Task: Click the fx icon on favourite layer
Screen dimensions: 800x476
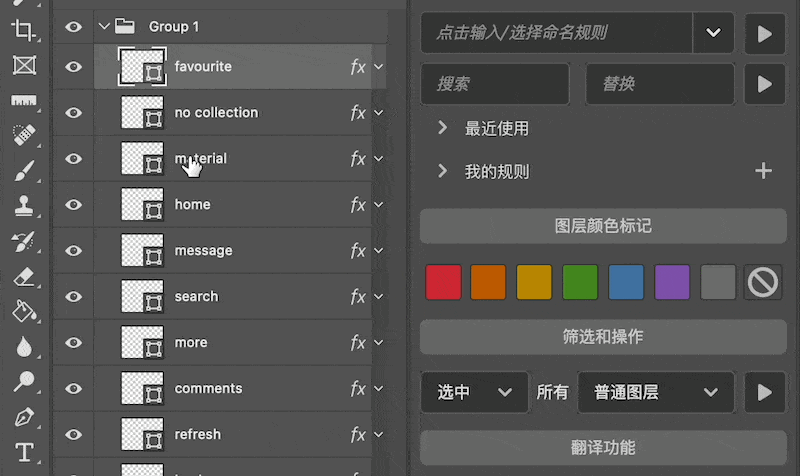Action: coord(358,67)
